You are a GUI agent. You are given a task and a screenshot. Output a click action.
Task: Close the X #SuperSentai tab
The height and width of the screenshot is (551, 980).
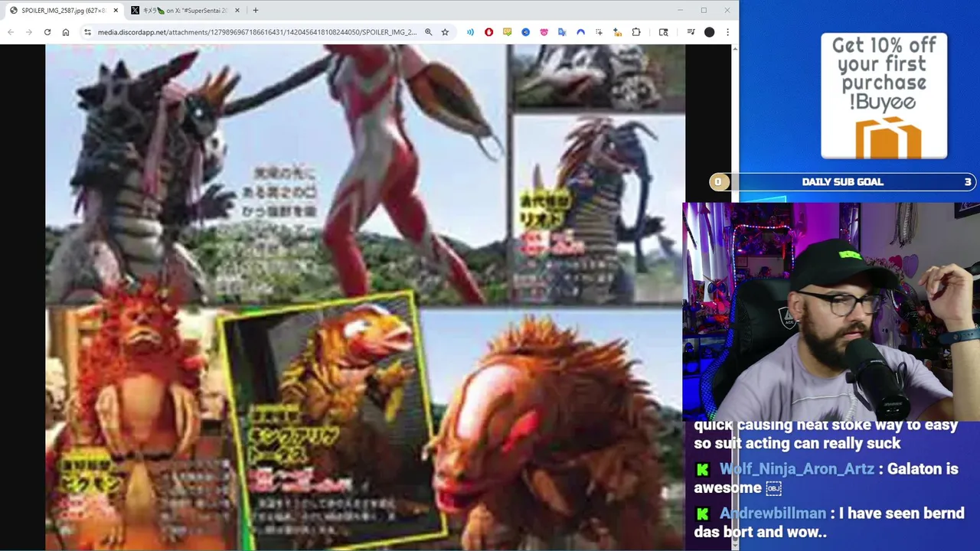click(237, 11)
